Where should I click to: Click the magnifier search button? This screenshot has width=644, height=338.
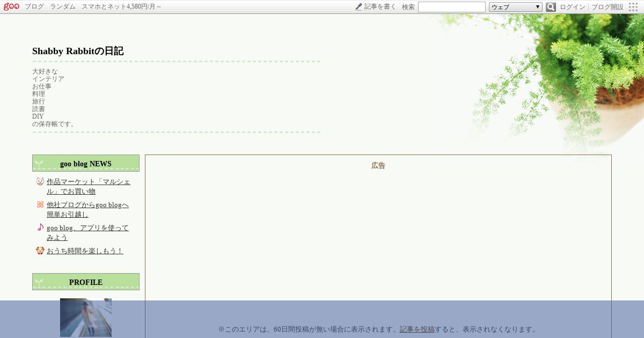coord(551,7)
